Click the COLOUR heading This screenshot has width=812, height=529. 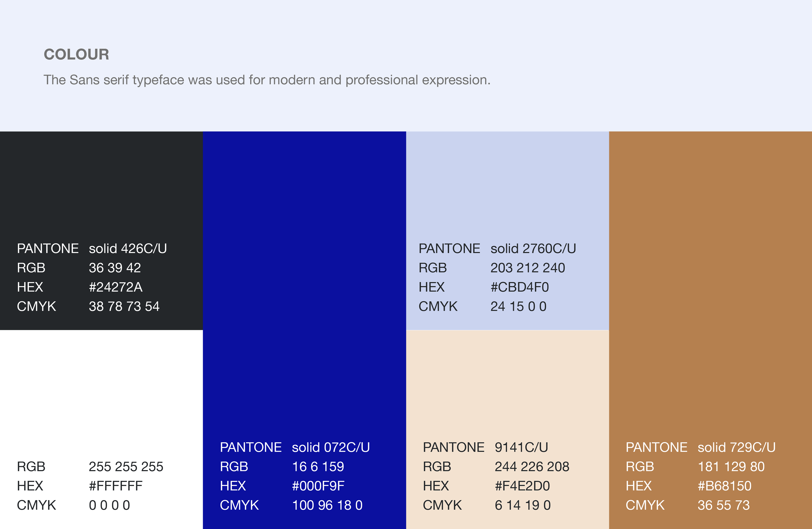[x=76, y=55]
